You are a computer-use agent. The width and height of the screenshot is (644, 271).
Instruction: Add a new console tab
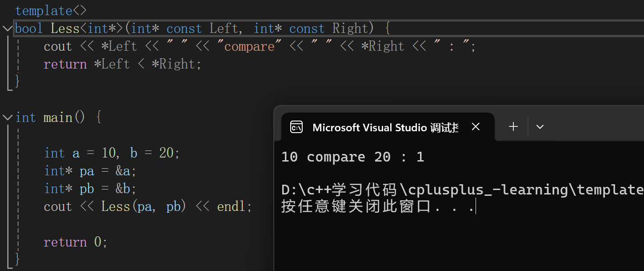[x=513, y=127]
